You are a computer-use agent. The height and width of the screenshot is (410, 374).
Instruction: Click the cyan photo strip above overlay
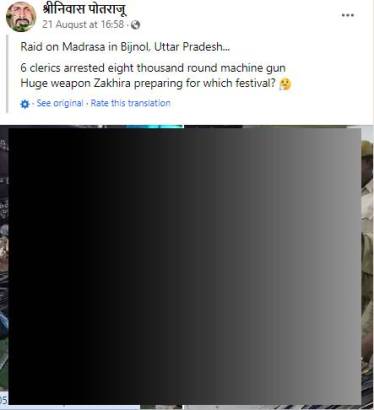pyautogui.click(x=155, y=126)
